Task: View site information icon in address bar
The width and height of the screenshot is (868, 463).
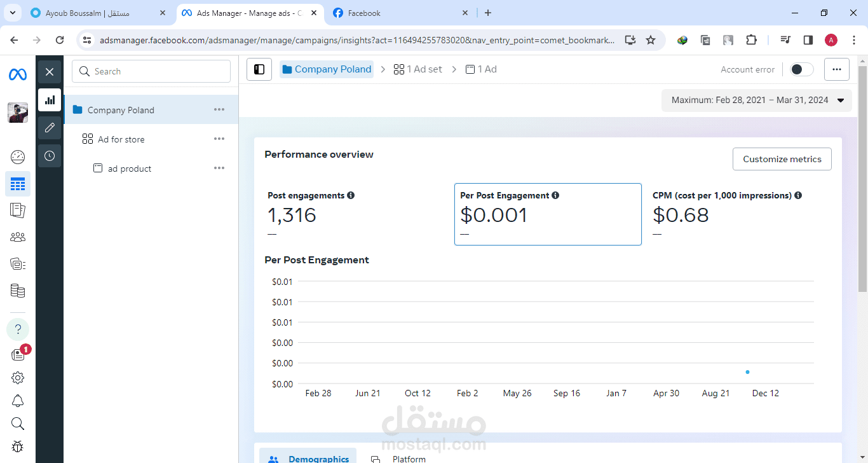Action: (x=88, y=40)
